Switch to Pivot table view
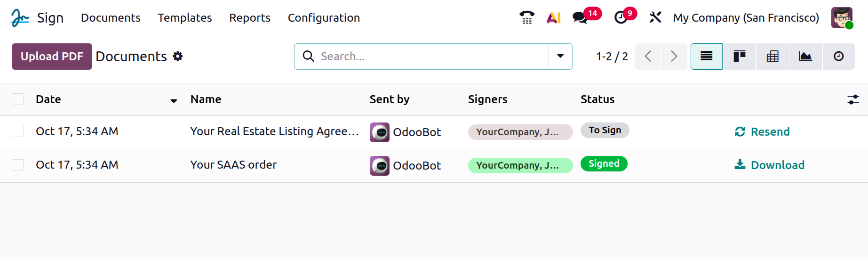Screen dimensions: 868x260 (x=772, y=57)
